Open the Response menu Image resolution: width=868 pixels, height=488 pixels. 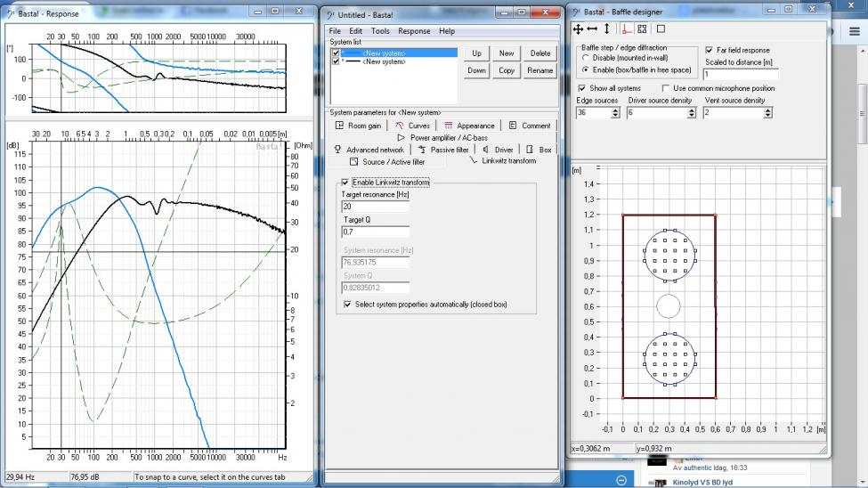coord(414,31)
